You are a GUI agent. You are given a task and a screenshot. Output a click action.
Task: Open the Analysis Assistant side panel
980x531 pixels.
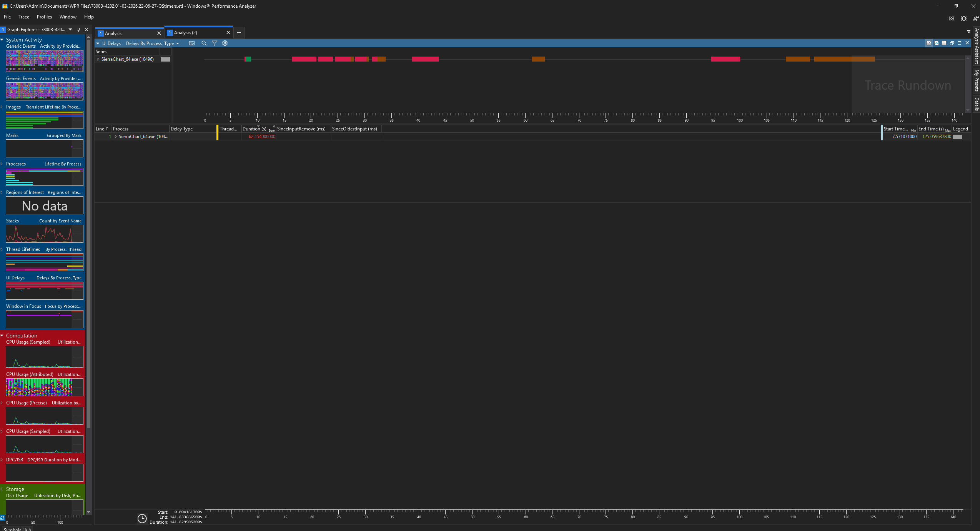coord(977,46)
